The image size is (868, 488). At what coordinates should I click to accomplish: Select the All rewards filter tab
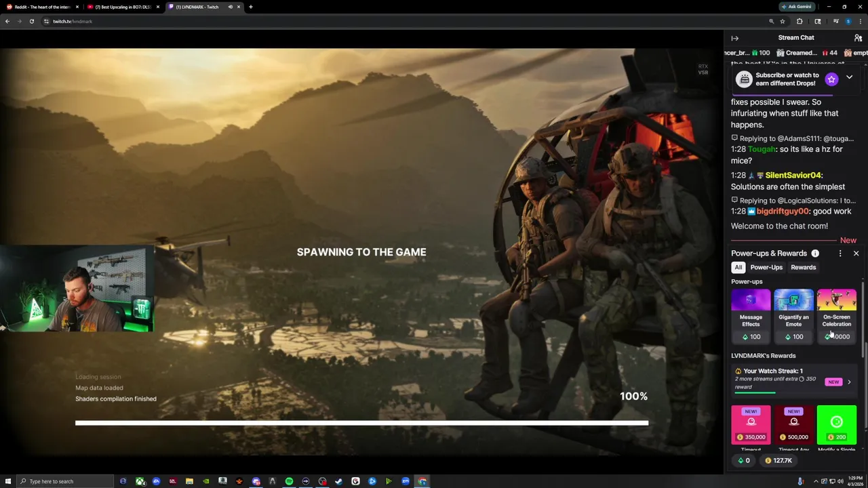tap(738, 267)
